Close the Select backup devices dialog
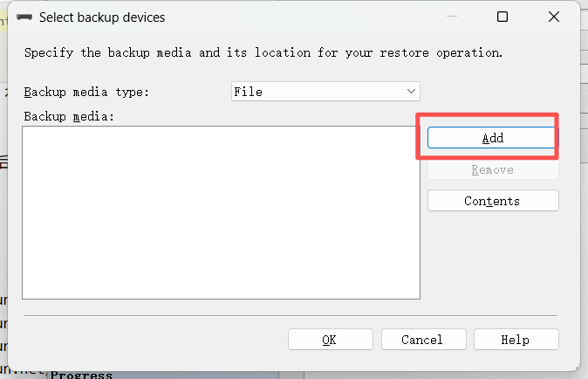588x379 pixels. pos(554,17)
